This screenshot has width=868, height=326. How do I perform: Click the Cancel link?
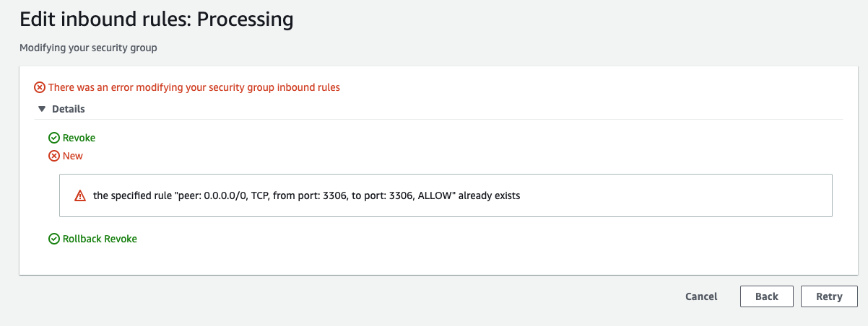tap(701, 296)
